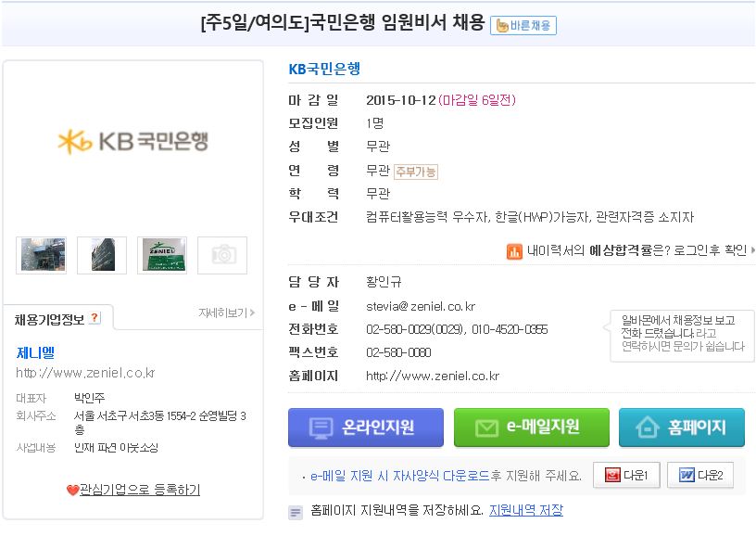Select the 채용기업정보 tab
The height and width of the screenshot is (536, 756).
coord(58,319)
